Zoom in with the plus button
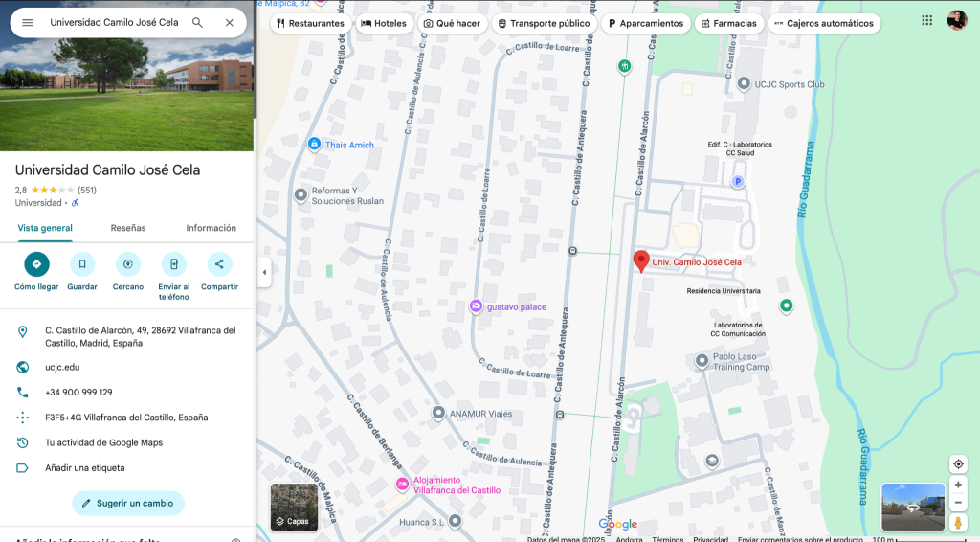This screenshot has width=980, height=542. (x=958, y=486)
